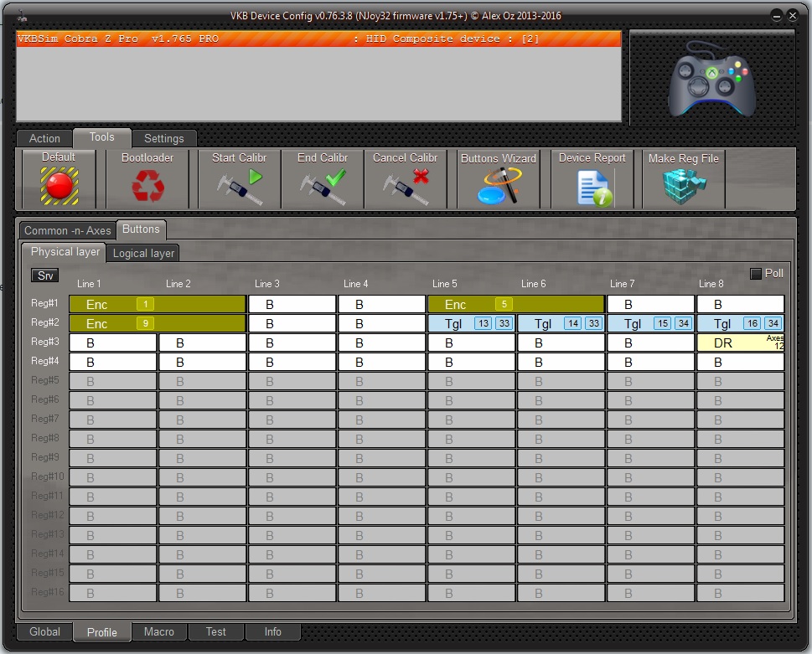Viewport: 812px width, 654px height.
Task: Click the Reg#1 row label
Action: click(44, 303)
